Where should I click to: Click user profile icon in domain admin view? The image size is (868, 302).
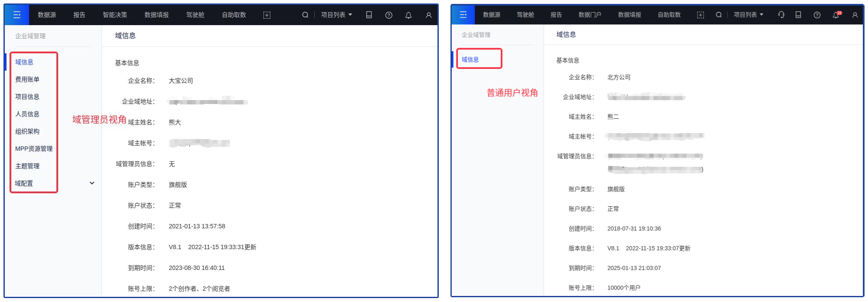(x=428, y=15)
